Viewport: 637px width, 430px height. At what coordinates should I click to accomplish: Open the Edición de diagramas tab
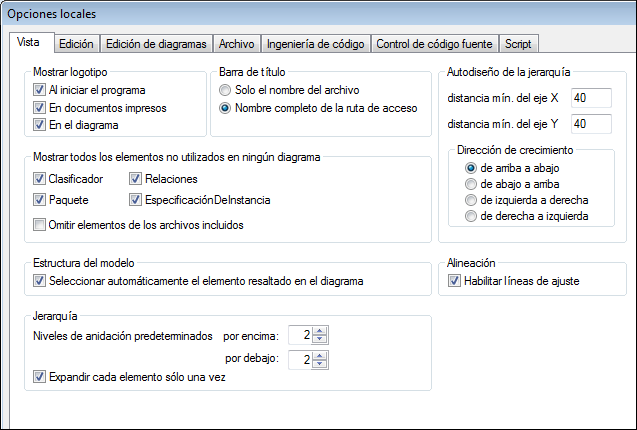pyautogui.click(x=155, y=44)
